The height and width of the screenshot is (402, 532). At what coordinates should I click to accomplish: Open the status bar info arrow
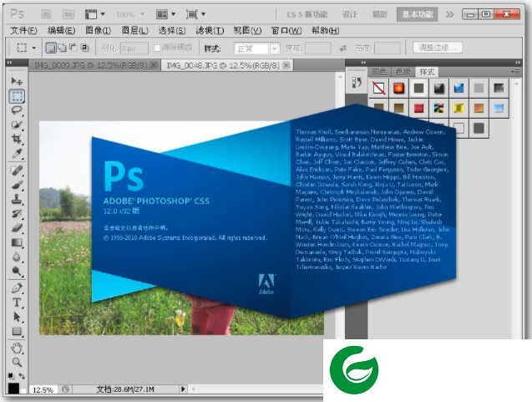(x=183, y=389)
